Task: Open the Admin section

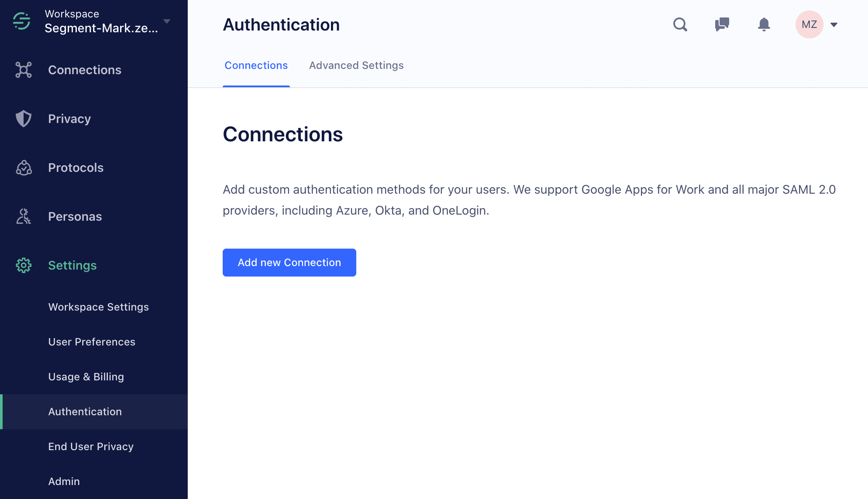Action: point(64,481)
